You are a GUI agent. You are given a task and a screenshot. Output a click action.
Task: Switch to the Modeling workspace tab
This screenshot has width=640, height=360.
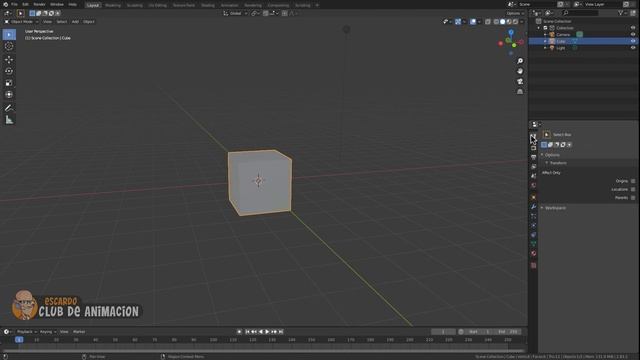pyautogui.click(x=113, y=5)
